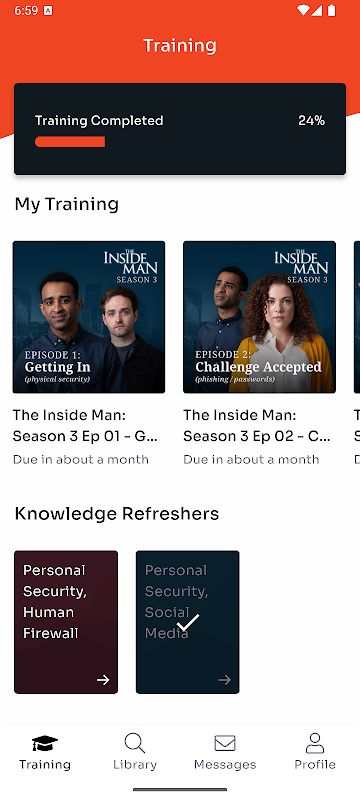This screenshot has height=800, width=360.
Task: Open Episode 2 Challenge Accepted thumbnail
Action: tap(259, 317)
